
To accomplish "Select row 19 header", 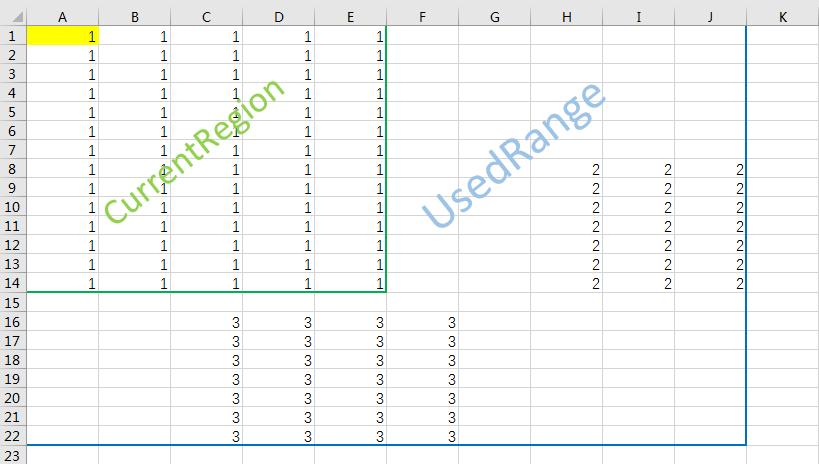I will pos(13,379).
